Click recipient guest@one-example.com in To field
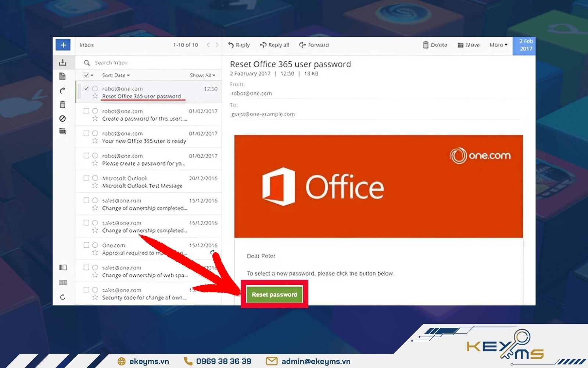The height and width of the screenshot is (368, 588). (263, 114)
